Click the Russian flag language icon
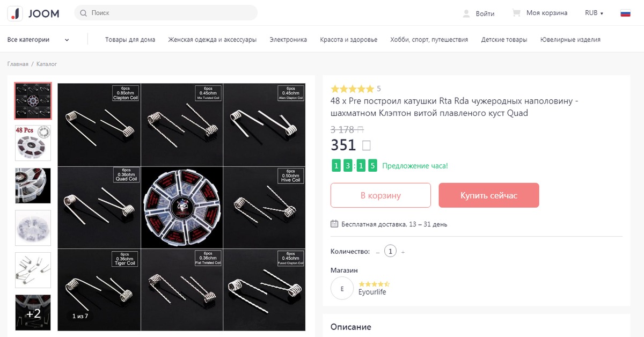Screen dimensions: 644x337 pyautogui.click(x=625, y=13)
